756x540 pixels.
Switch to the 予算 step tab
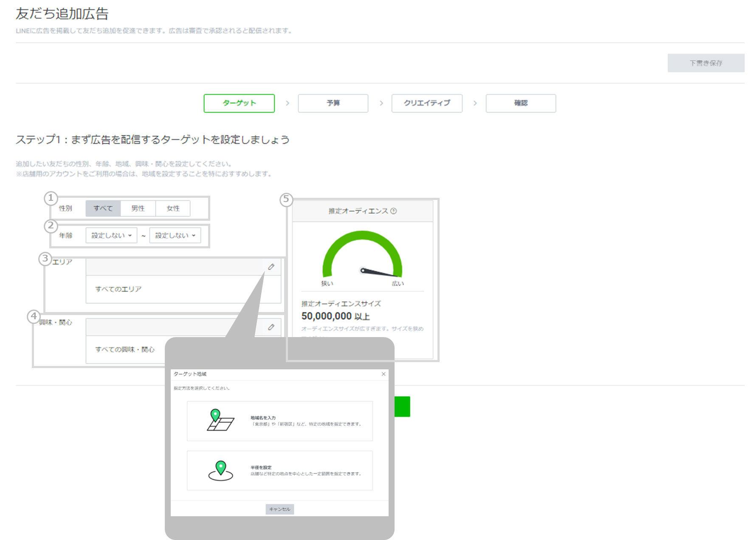[x=333, y=103]
